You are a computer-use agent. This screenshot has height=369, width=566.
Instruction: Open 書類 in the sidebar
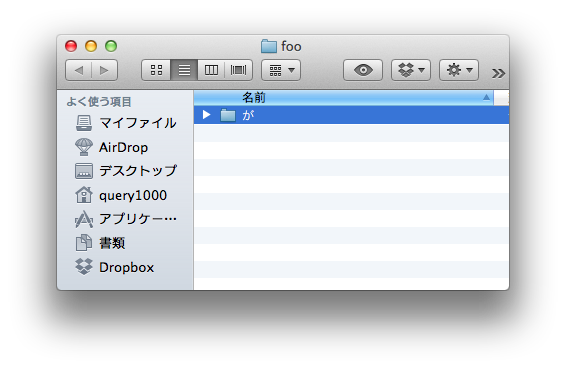[x=125, y=243]
